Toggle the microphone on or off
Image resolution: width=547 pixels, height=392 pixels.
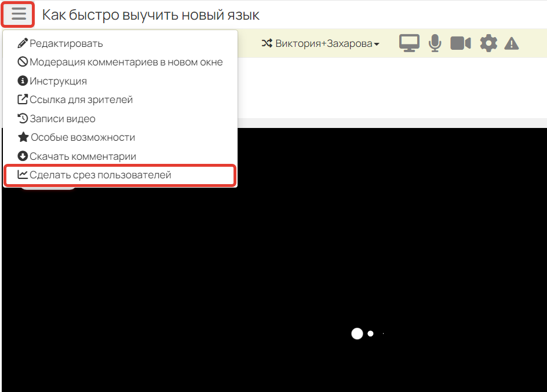[435, 43]
